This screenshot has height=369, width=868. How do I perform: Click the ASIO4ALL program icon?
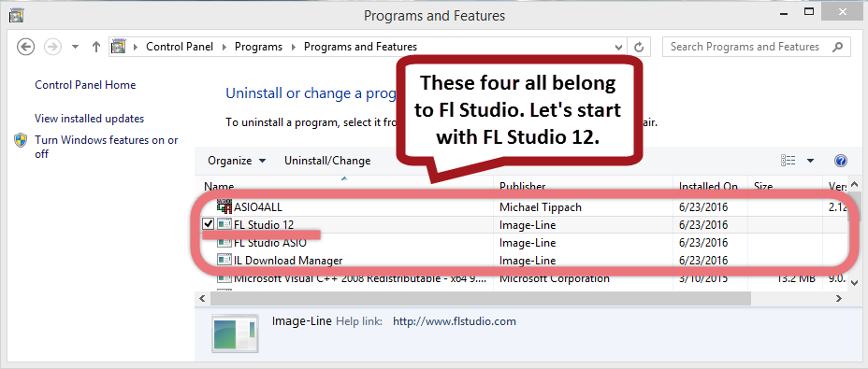224,206
